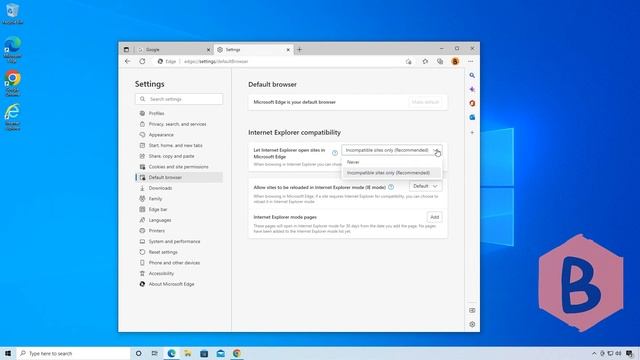Click the Make default button
Image resolution: width=640 pixels, height=360 pixels.
(425, 102)
